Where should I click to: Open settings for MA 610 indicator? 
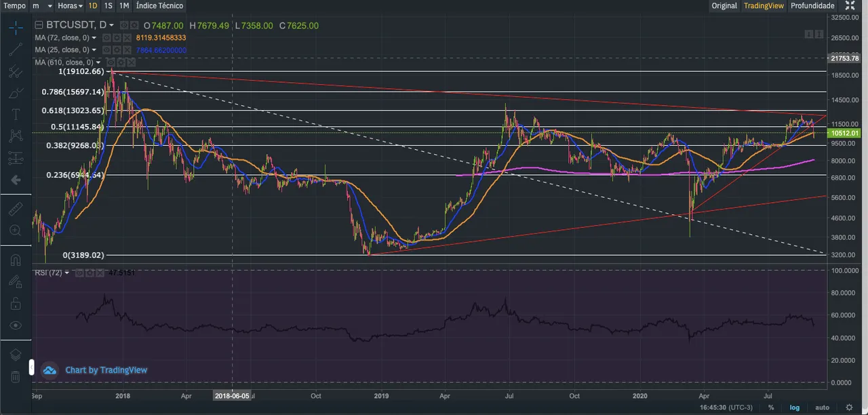click(x=121, y=62)
